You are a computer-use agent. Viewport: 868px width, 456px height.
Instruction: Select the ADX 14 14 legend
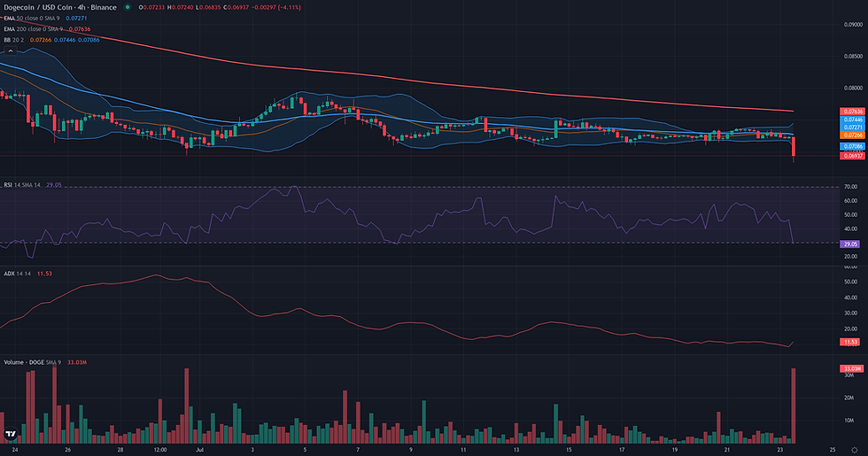click(x=17, y=274)
